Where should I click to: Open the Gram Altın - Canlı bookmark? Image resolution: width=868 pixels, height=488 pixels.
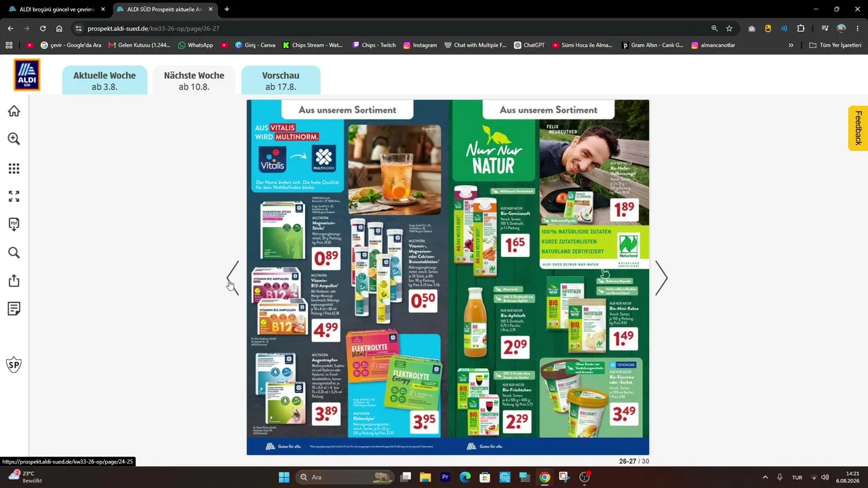click(652, 45)
